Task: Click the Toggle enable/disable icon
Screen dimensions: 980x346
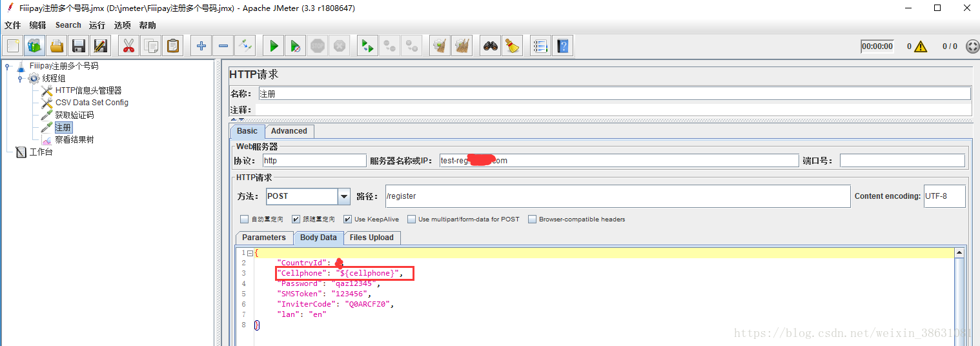Action: pos(245,46)
